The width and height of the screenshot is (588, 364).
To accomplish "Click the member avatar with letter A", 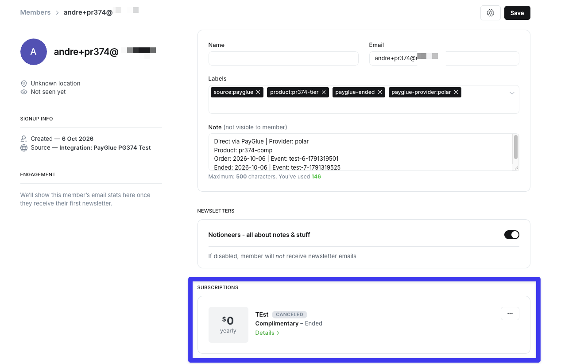I will tap(34, 52).
